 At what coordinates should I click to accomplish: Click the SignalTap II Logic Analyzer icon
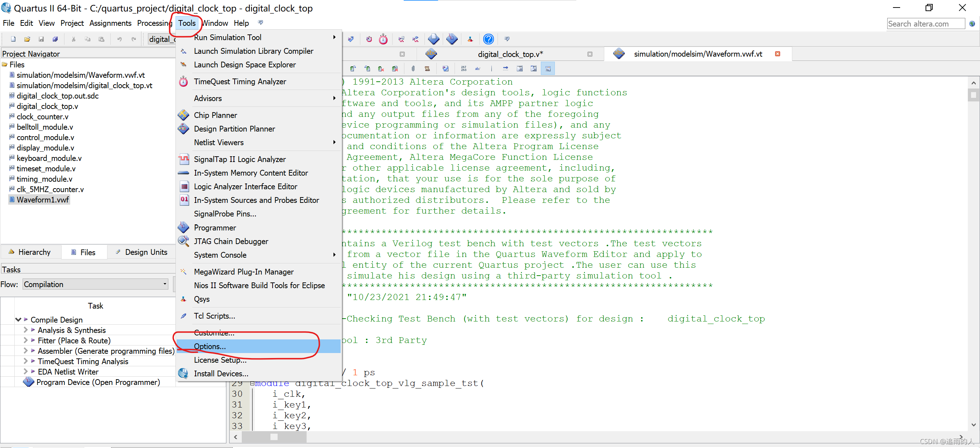point(184,159)
